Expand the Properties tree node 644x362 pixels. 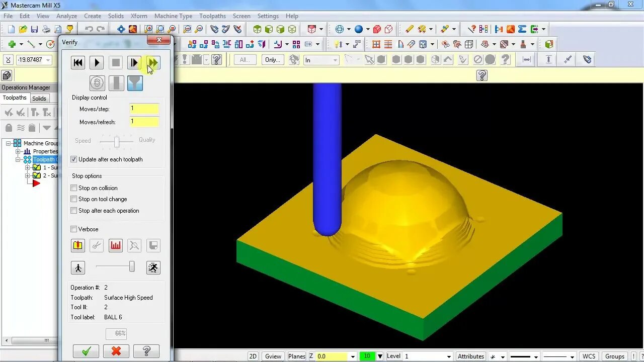[x=18, y=151]
